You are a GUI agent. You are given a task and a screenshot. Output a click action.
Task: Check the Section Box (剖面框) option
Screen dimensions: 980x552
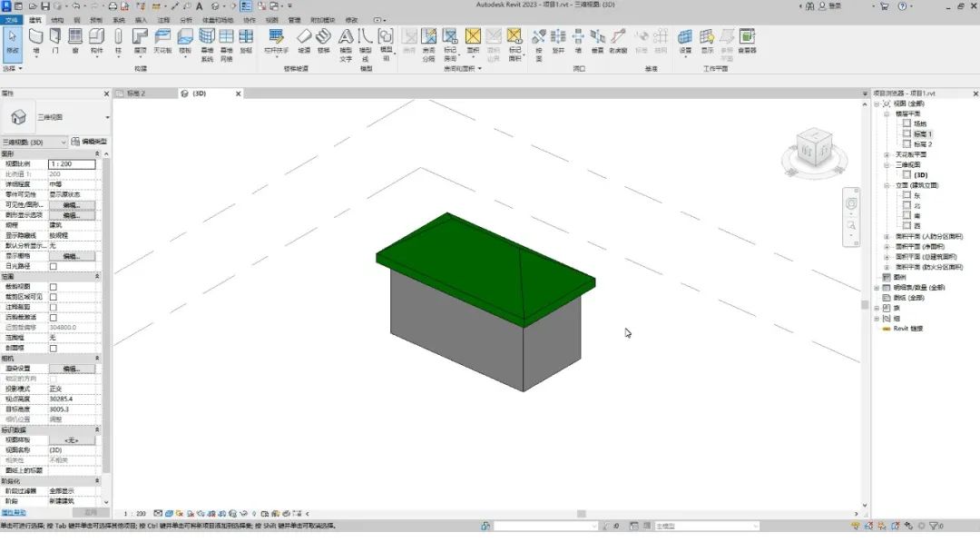(x=53, y=348)
